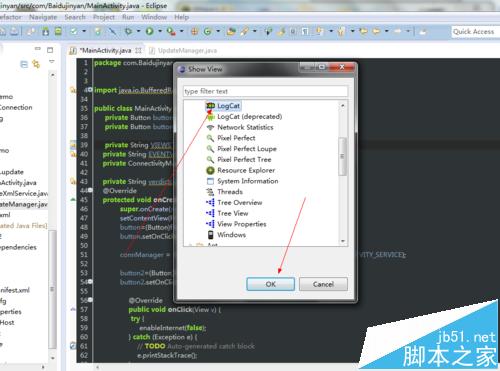The width and height of the screenshot is (500, 371).
Task: Click the Show View list scroll-down arrow
Action: pyautogui.click(x=343, y=241)
